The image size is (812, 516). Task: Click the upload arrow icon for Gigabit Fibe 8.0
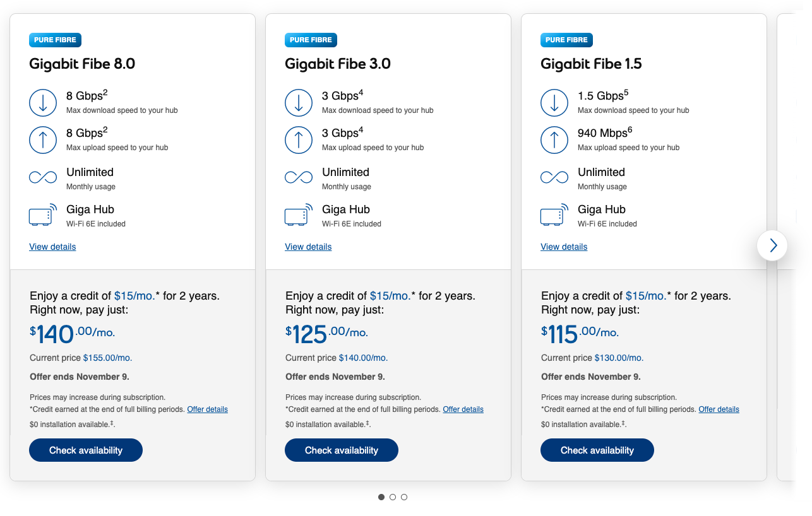pyautogui.click(x=43, y=140)
